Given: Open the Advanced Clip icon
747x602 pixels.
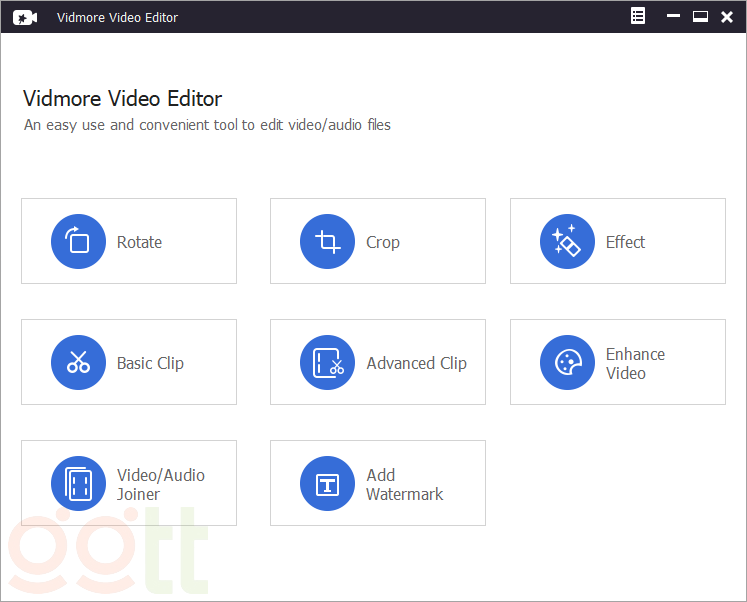Looking at the screenshot, I should point(327,363).
